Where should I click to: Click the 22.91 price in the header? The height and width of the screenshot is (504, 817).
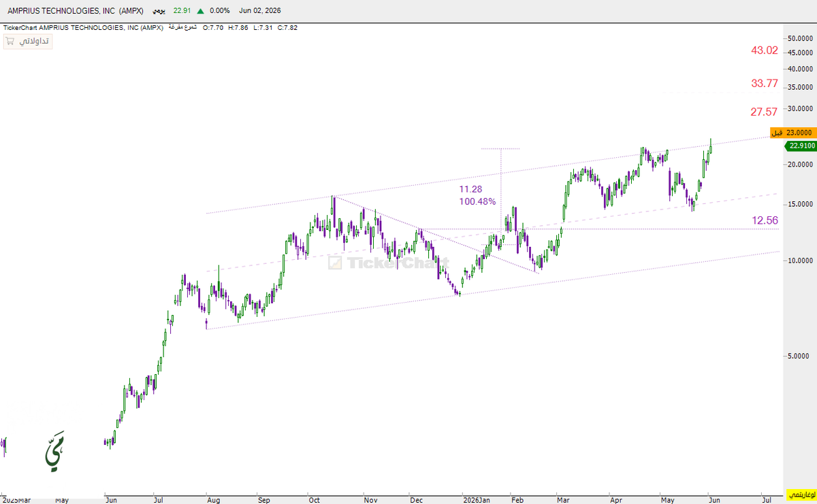181,11
